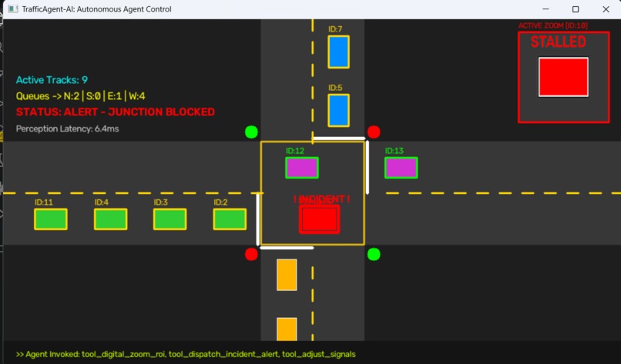
Task: Click the blue vehicle labeled ID:7
Action: (338, 52)
